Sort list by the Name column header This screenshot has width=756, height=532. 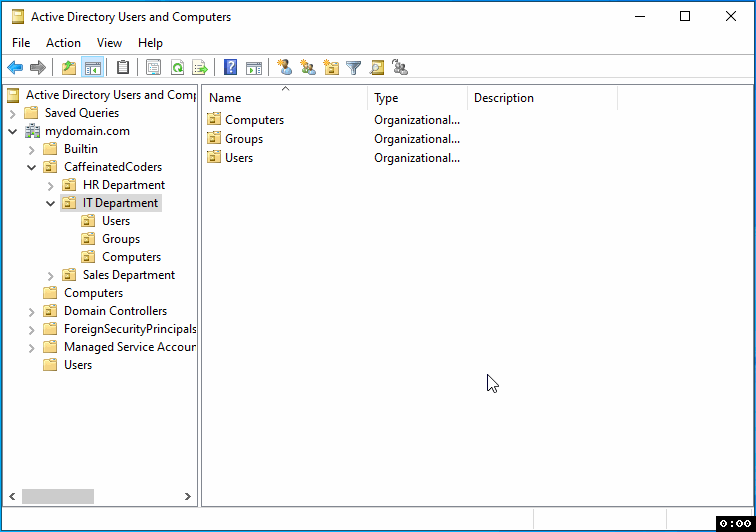pos(284,98)
